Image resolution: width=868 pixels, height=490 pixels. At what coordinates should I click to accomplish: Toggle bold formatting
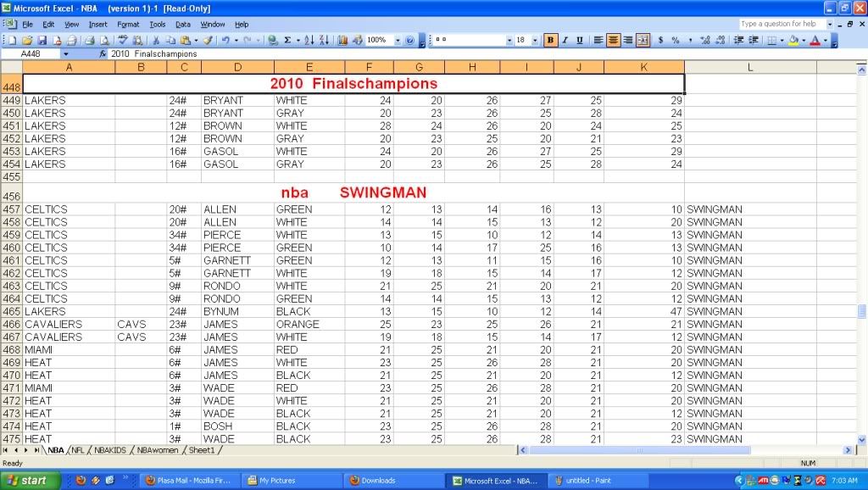click(x=550, y=40)
